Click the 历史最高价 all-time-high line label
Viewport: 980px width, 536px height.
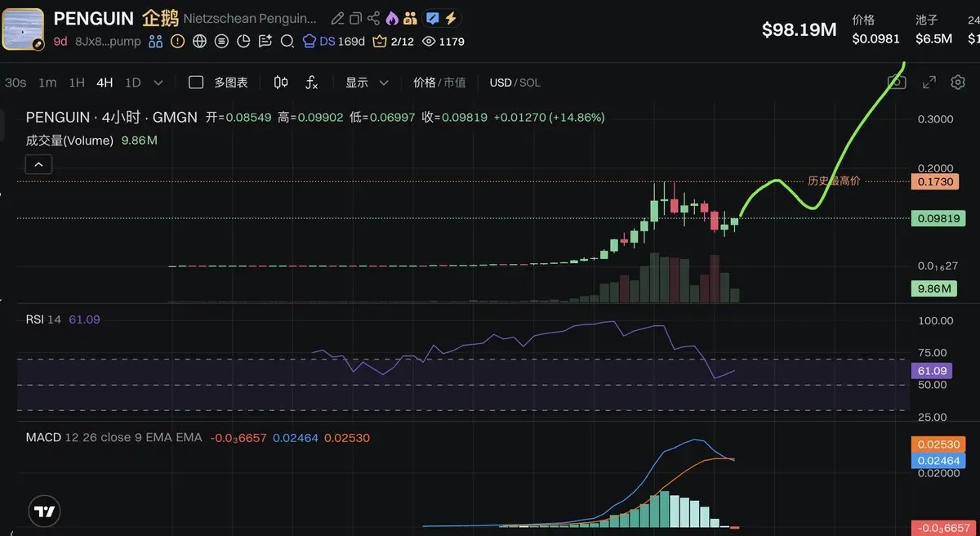[x=834, y=181]
